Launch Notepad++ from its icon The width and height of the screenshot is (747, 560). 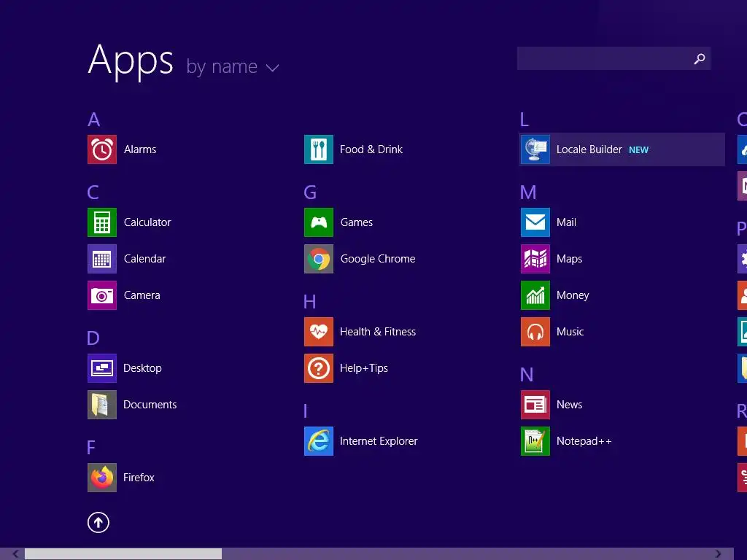coord(535,441)
